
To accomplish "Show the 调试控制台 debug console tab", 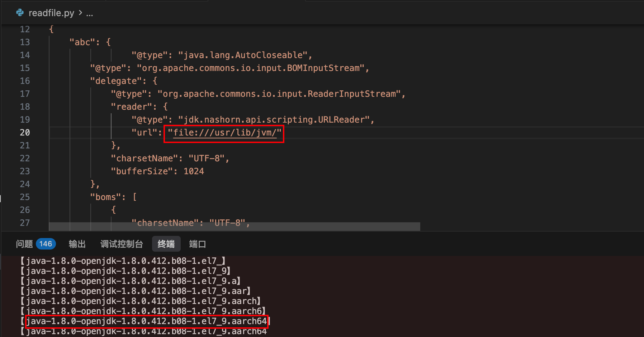I will pos(122,244).
